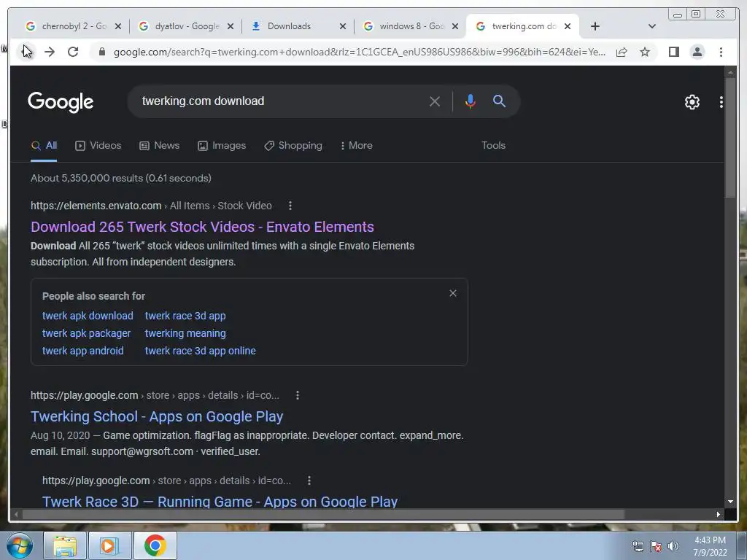Search for twerking meaning suggestion
747x560 pixels.
(185, 333)
